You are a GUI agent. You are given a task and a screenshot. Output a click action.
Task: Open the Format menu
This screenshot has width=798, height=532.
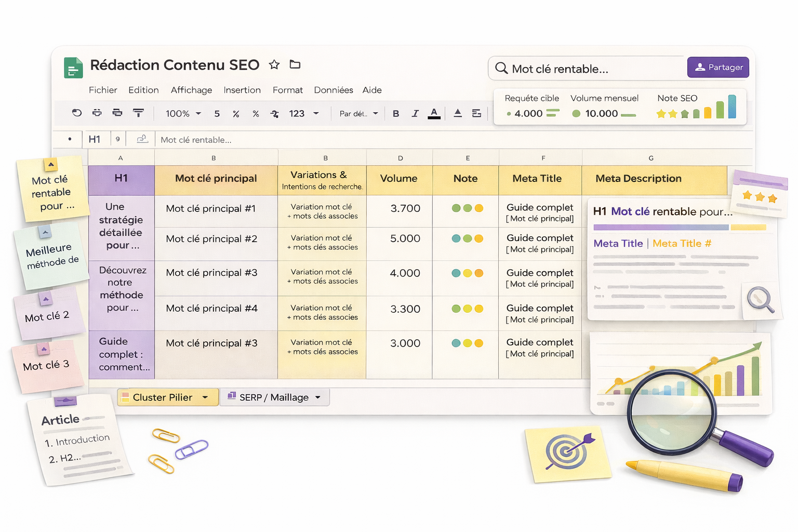coord(287,90)
